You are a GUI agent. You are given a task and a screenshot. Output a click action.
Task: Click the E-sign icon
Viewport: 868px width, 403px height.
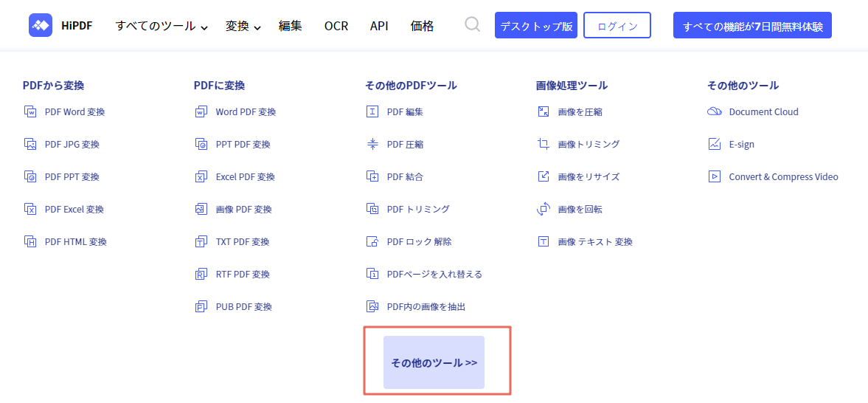[x=715, y=144]
